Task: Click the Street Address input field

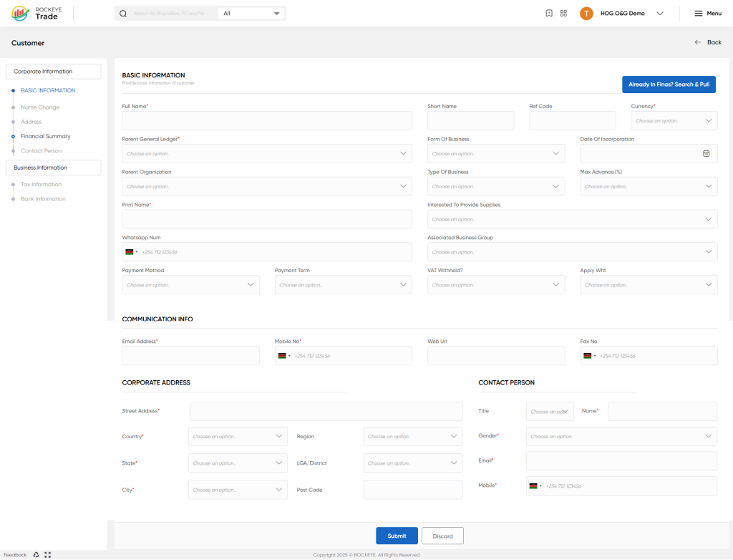Action: (x=326, y=411)
